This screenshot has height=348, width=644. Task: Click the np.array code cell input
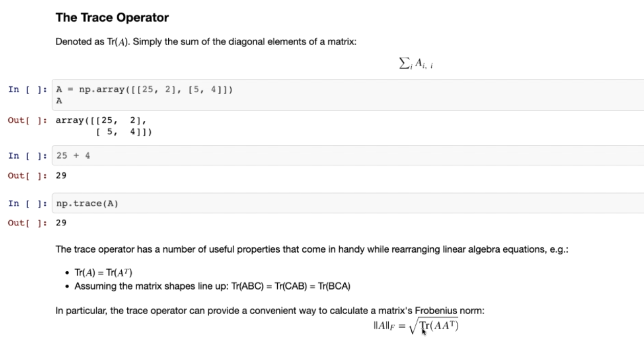coord(307,95)
